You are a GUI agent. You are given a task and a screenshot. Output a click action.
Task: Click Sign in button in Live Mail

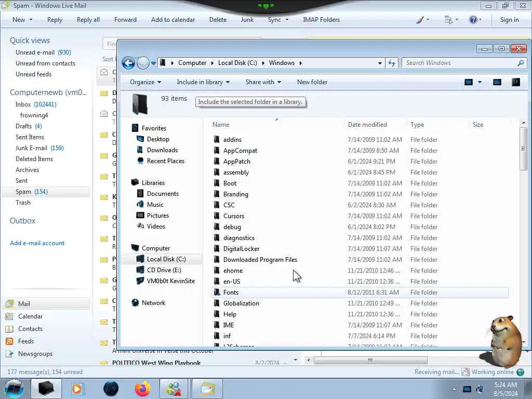point(509,20)
